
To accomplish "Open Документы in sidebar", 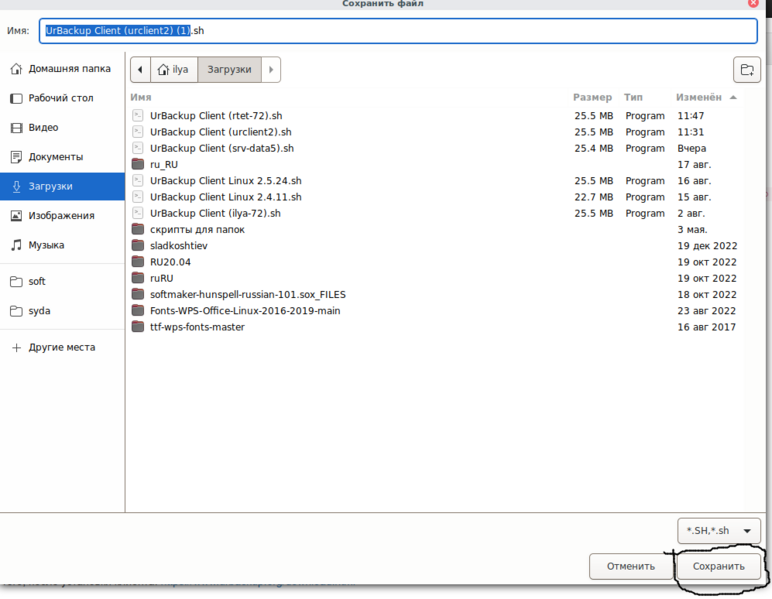I will (62, 157).
